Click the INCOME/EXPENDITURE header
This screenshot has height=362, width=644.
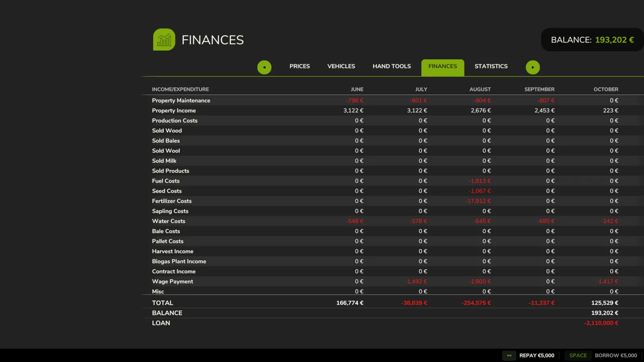coord(180,89)
